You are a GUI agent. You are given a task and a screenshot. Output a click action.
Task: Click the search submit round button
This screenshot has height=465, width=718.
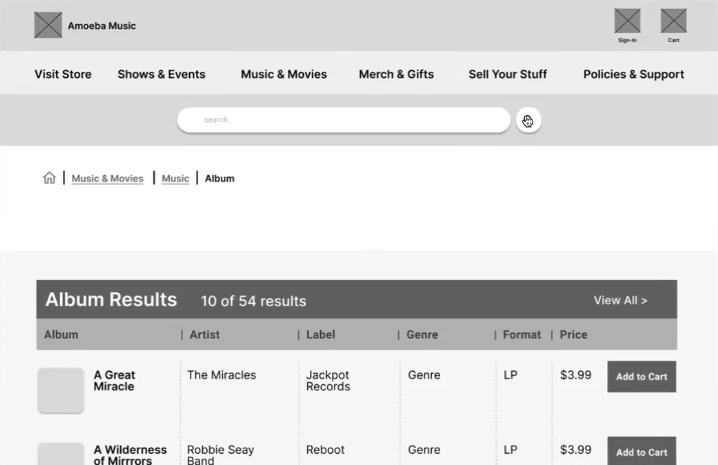[x=528, y=120]
